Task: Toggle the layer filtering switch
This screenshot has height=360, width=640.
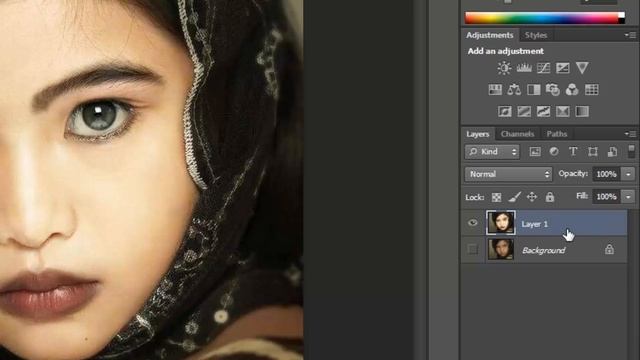Action: 631,151
